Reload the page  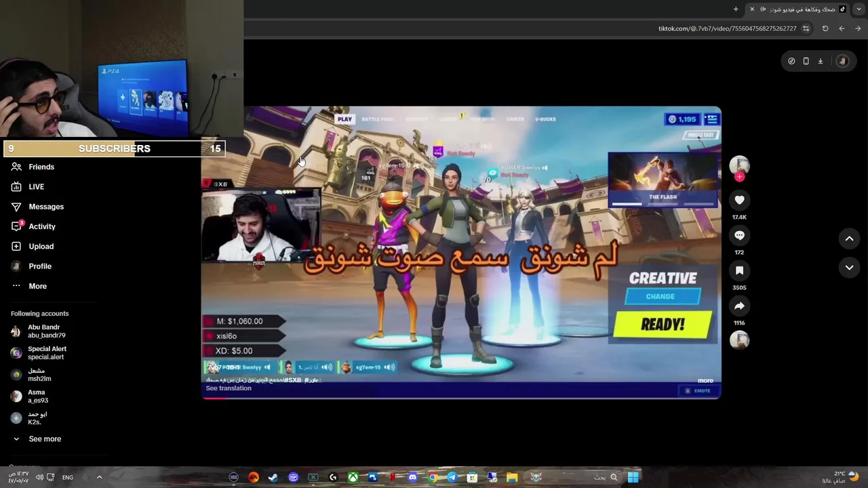(825, 28)
